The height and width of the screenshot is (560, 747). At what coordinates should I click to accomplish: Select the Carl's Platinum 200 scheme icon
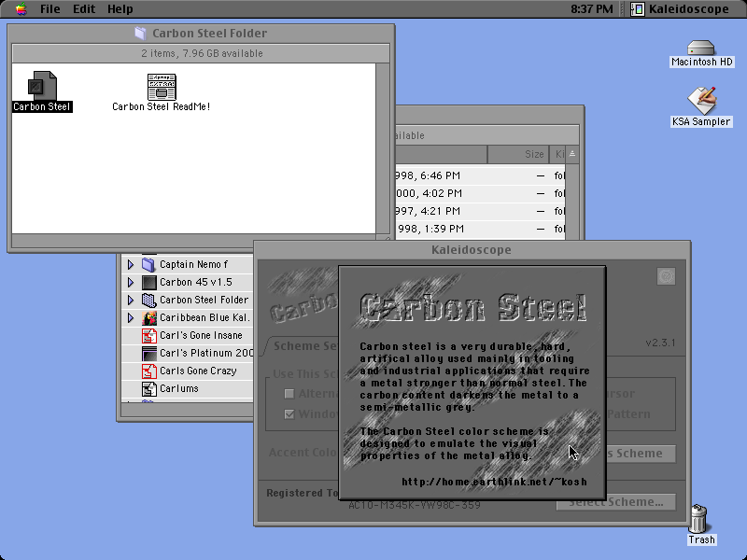click(x=148, y=354)
